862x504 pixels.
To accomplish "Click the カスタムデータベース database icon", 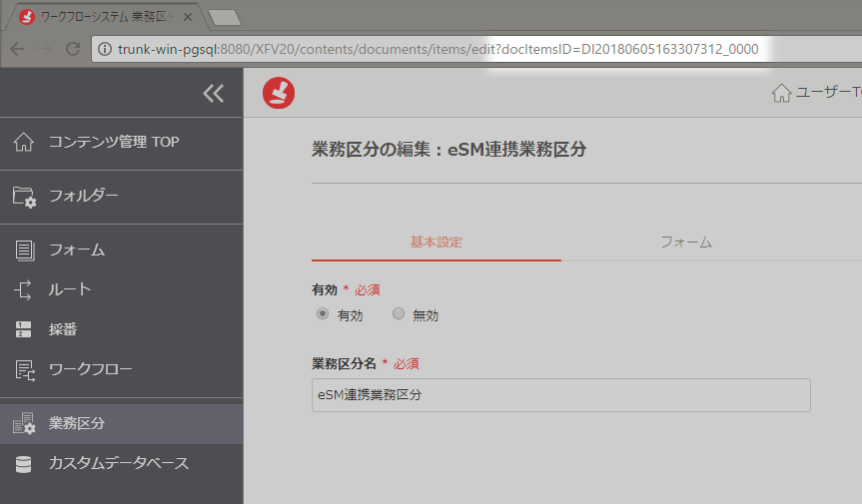I will pyautogui.click(x=23, y=464).
